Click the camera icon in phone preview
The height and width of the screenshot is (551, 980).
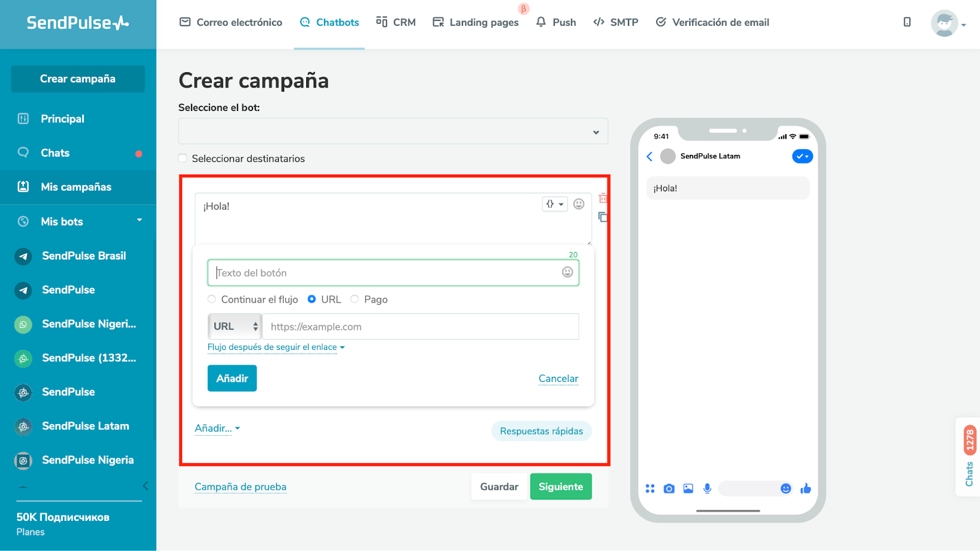point(669,488)
